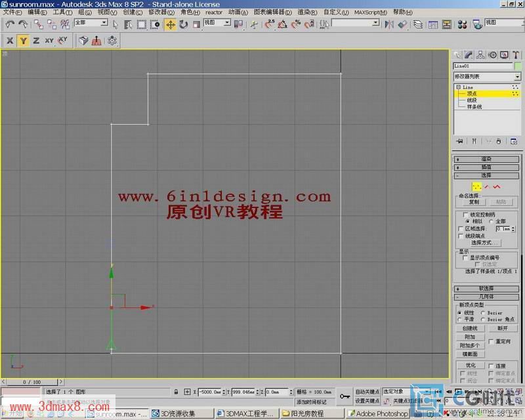The image size is (525, 420).
Task: Expand the 渲染 rollout
Action: point(486,159)
